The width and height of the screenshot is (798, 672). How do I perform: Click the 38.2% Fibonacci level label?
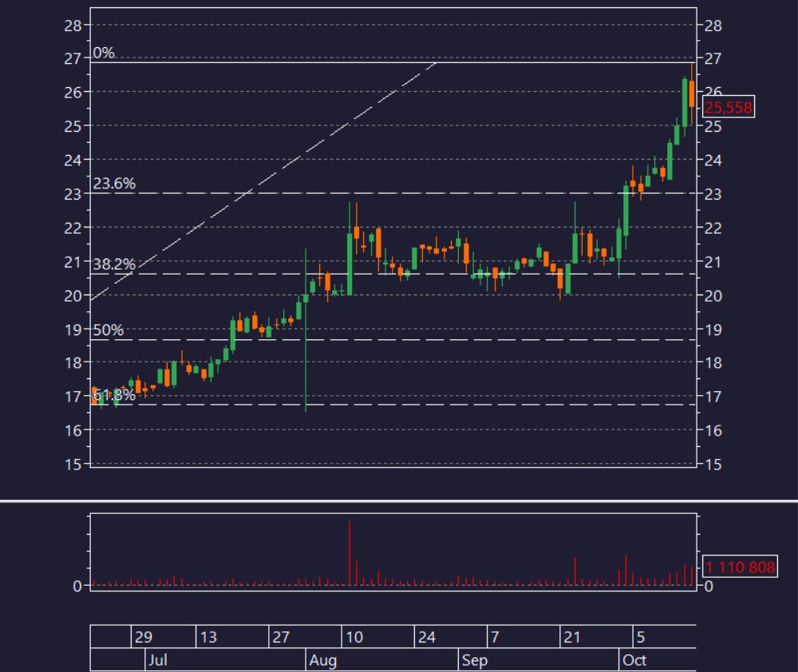click(114, 264)
